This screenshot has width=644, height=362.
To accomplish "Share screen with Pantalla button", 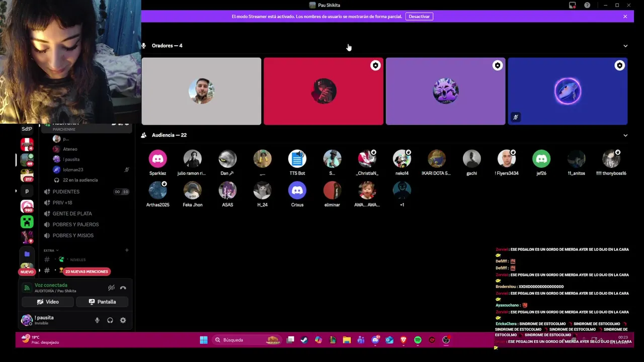I will pyautogui.click(x=102, y=302).
